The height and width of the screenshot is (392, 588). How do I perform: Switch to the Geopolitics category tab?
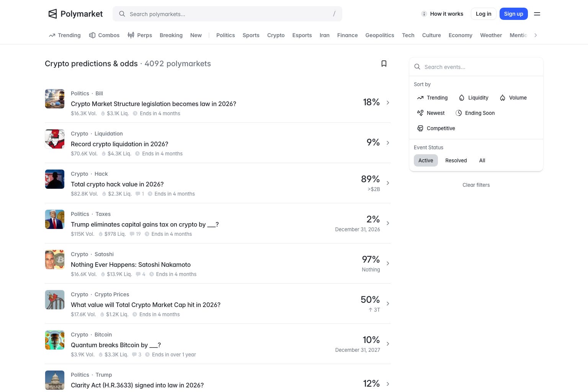coord(380,35)
